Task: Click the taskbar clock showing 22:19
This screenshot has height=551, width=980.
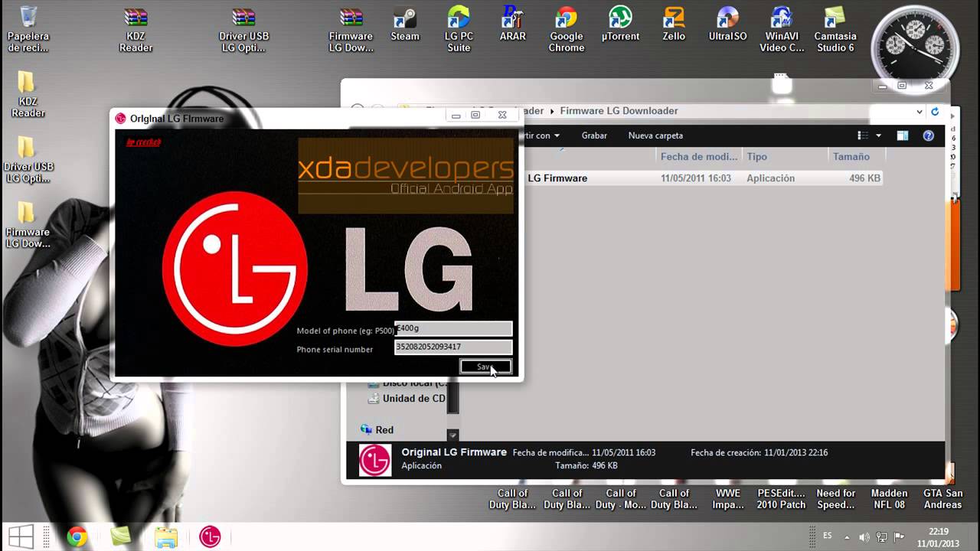Action: (939, 536)
